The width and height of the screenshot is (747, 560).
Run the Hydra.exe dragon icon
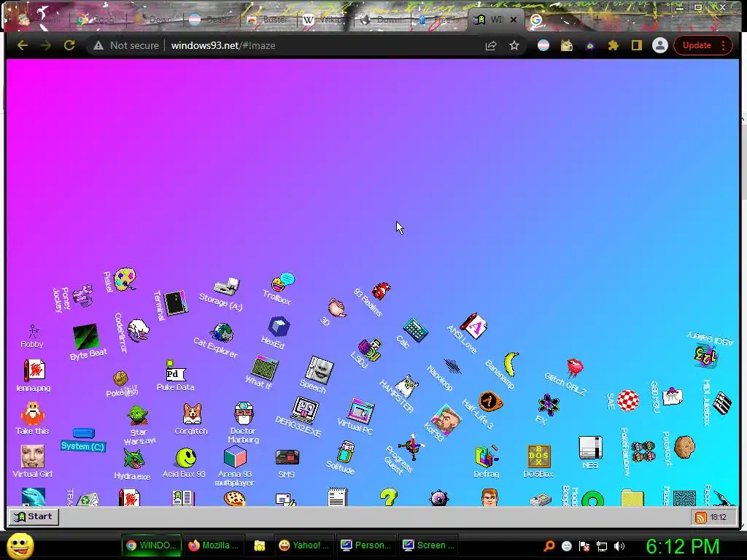click(134, 459)
